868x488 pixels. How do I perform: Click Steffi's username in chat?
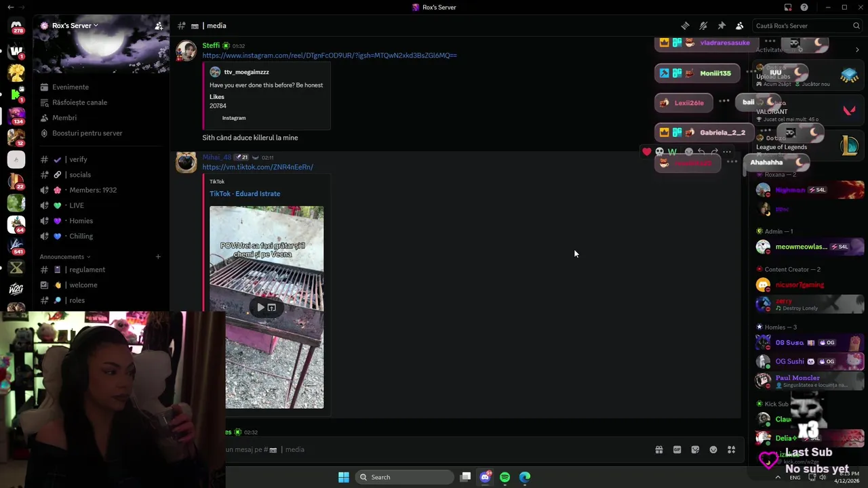[211, 45]
